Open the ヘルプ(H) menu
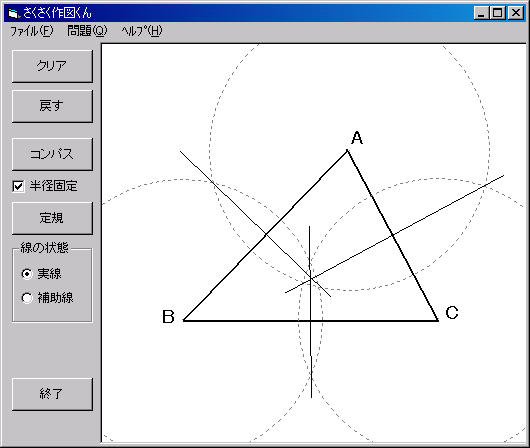The height and width of the screenshot is (448, 530). (x=142, y=31)
